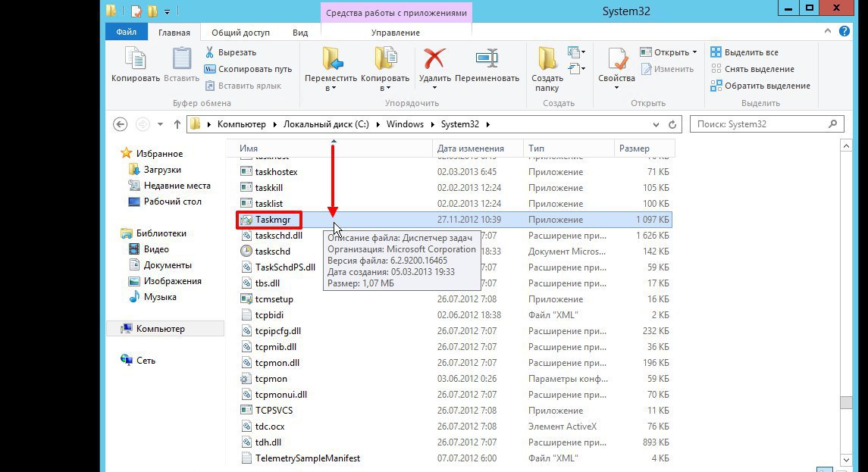
Task: Open the Открыть dropdown arrow
Action: pyautogui.click(x=694, y=52)
